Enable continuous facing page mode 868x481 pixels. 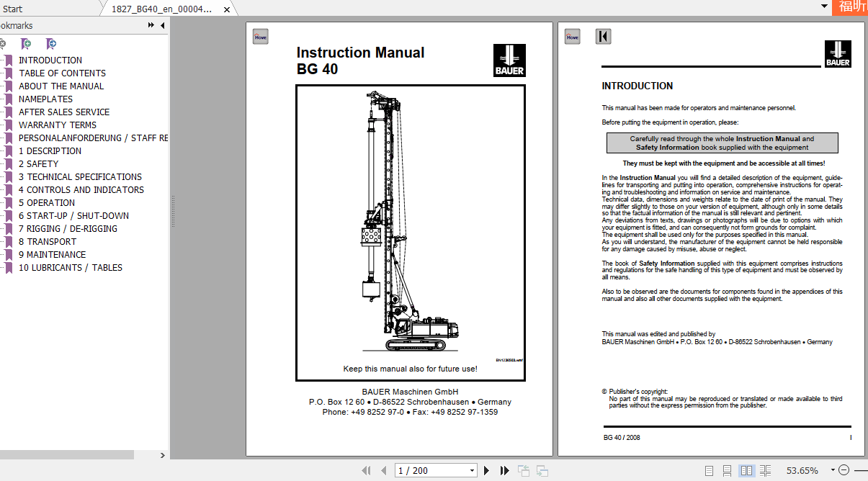[765, 470]
